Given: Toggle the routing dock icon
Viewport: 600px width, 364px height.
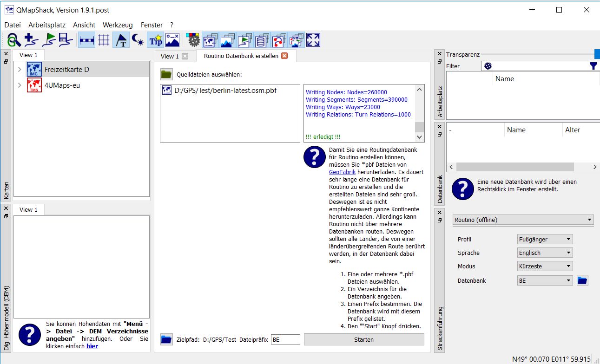Looking at the screenshot, I should [x=279, y=40].
